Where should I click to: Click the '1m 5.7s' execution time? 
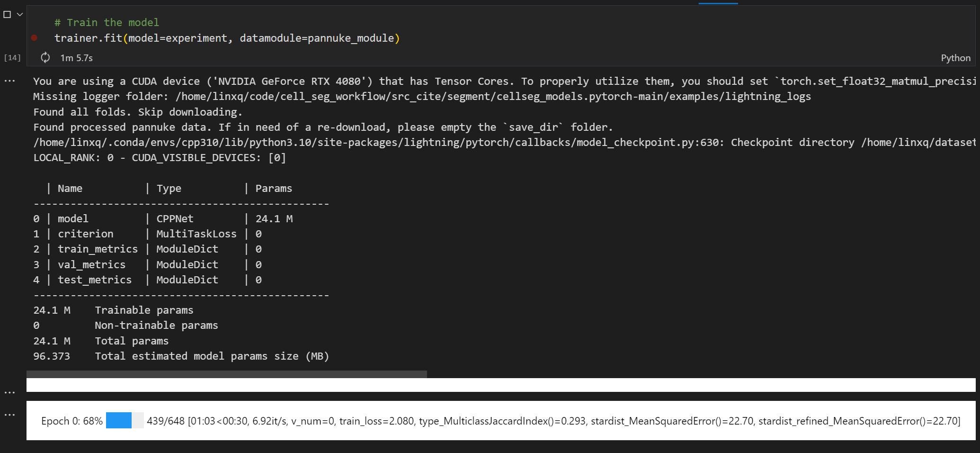tap(76, 58)
